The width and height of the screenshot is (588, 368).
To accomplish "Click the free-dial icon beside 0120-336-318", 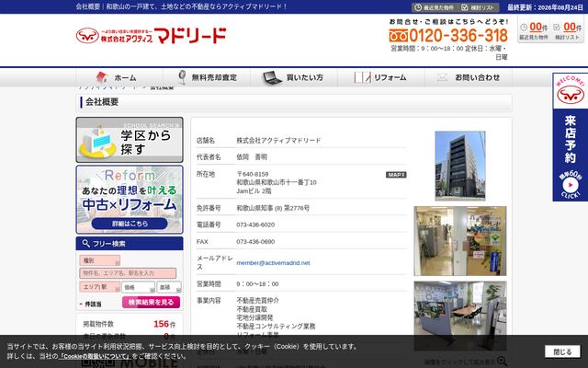I will [398, 36].
